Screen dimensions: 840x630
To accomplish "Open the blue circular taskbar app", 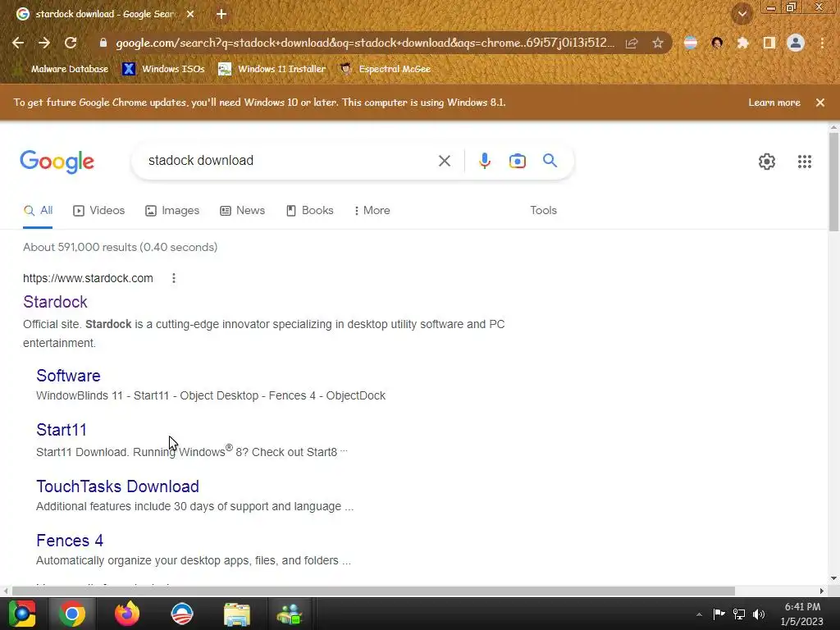I will pos(182,614).
